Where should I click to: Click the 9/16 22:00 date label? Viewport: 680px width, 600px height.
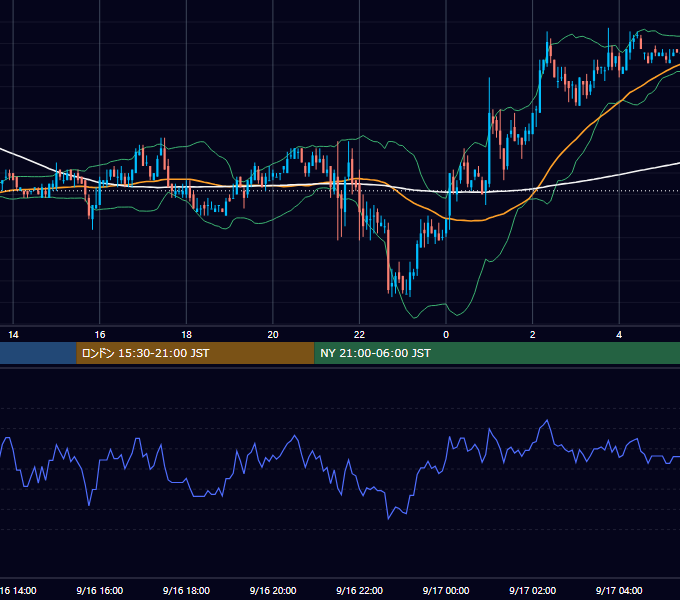point(360,590)
